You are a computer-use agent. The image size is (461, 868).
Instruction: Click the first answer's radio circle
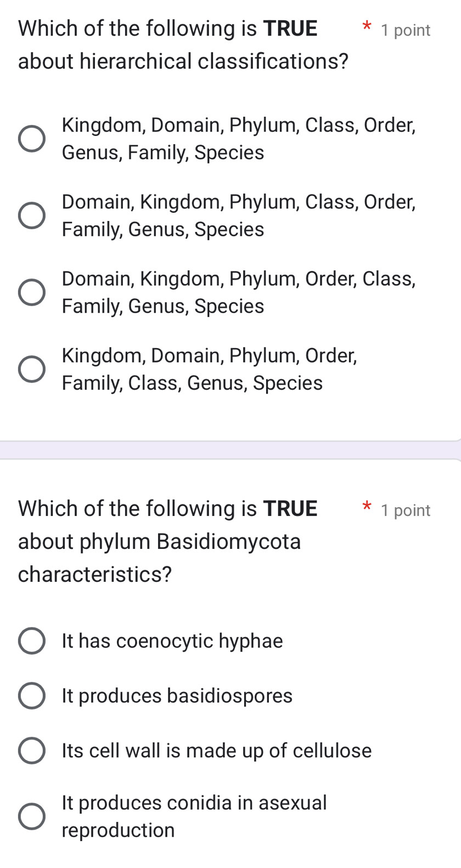tap(31, 138)
